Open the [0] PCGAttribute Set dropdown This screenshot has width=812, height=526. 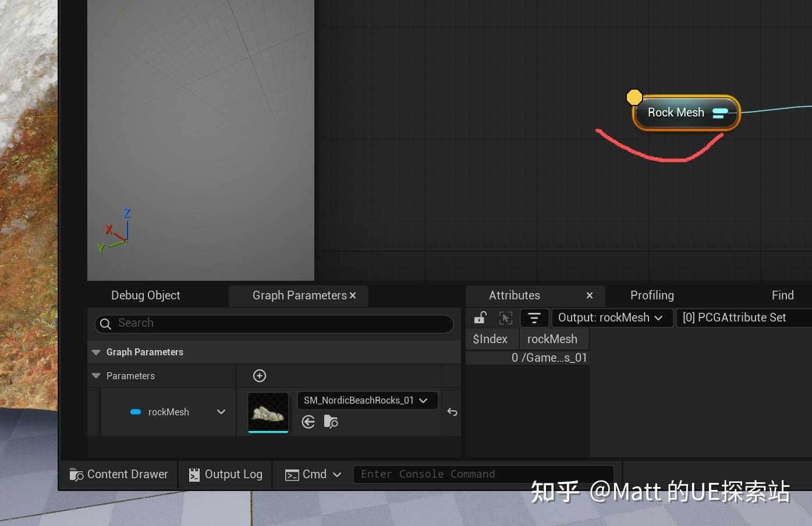(744, 318)
